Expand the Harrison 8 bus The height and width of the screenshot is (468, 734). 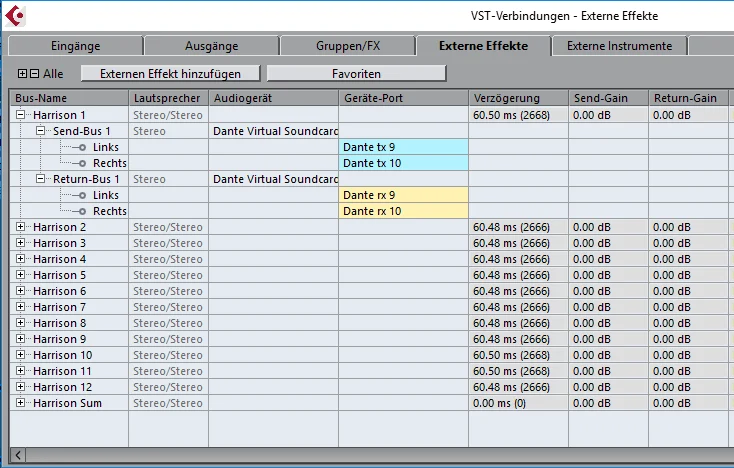21,322
